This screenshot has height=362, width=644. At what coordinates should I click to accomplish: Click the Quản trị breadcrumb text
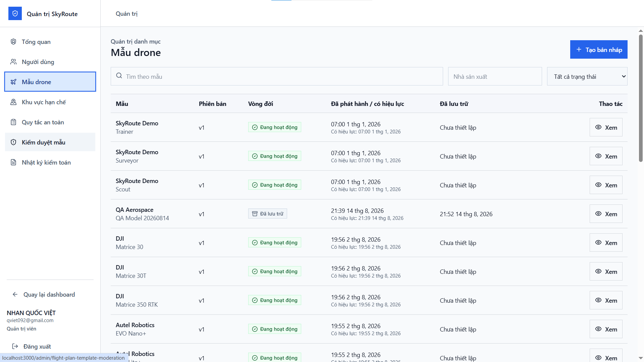coord(126,13)
